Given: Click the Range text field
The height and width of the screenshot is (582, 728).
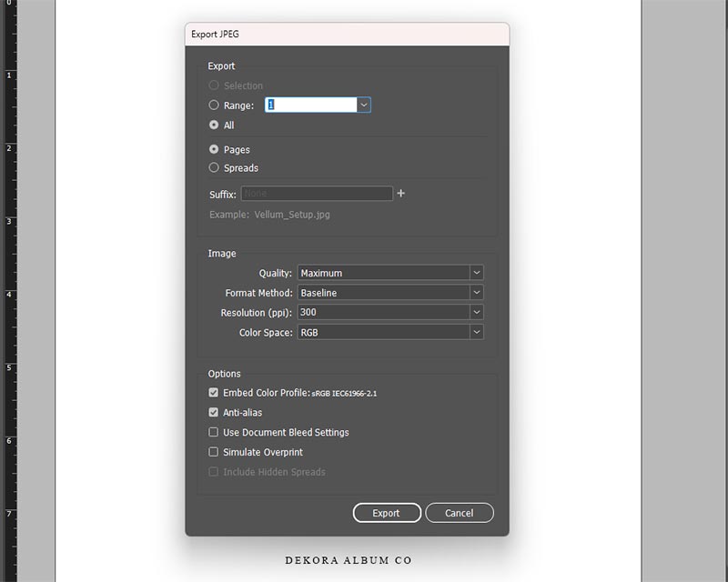Looking at the screenshot, I should (310, 105).
